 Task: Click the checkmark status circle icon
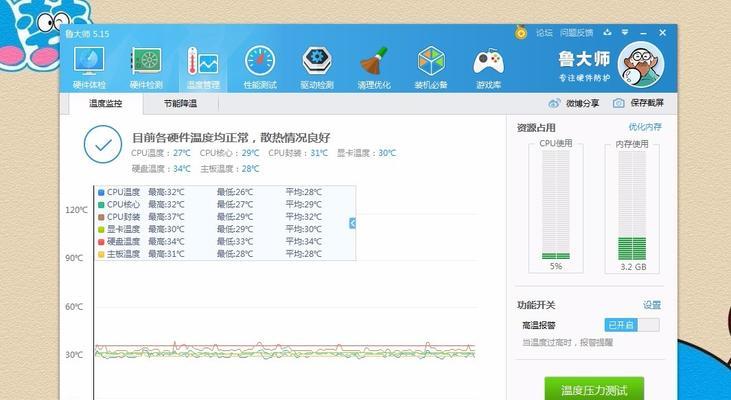pos(103,144)
